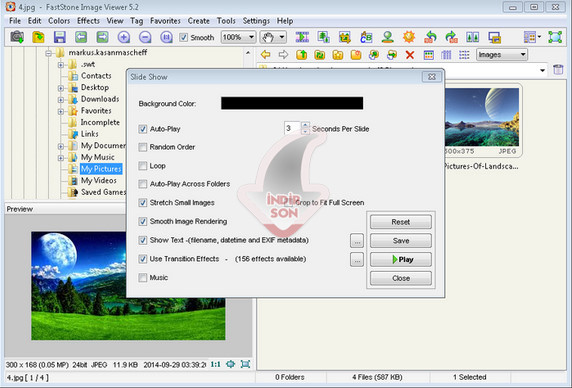Click the open file folder icon
The image size is (572, 388).
pos(38,37)
